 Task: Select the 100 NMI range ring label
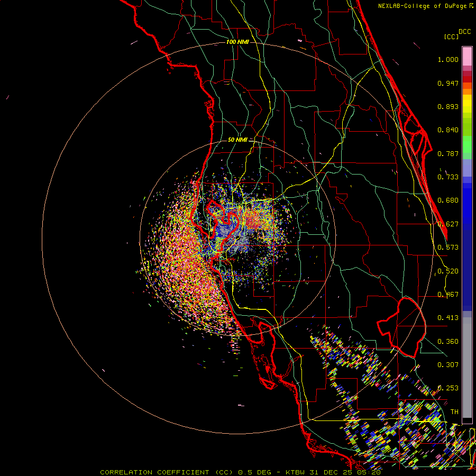tap(237, 42)
